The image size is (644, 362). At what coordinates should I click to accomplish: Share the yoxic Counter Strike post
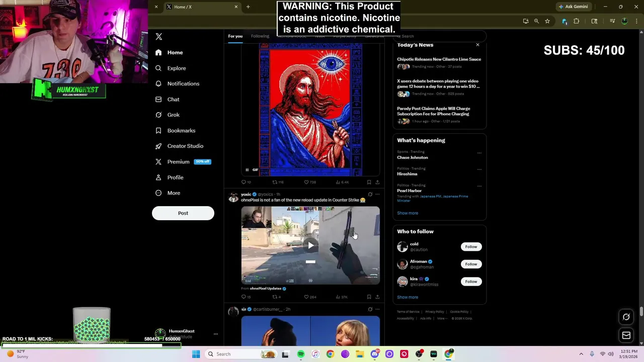tap(377, 297)
